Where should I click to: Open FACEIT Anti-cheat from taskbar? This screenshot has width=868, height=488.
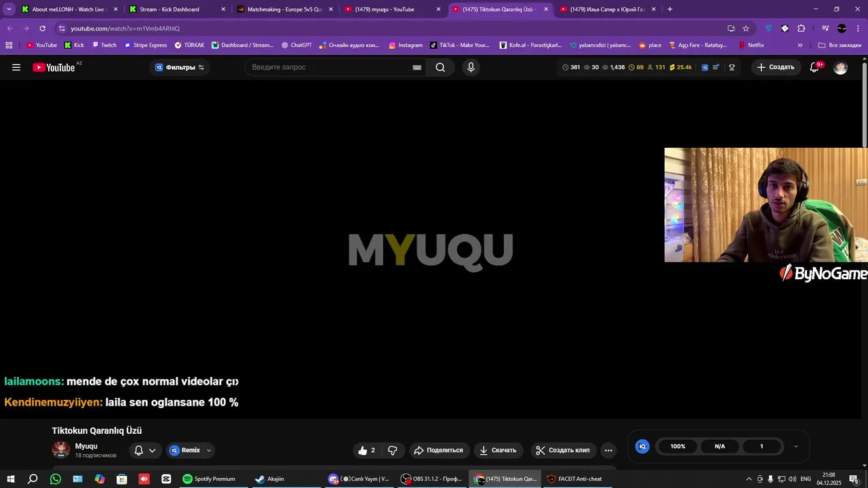pyautogui.click(x=574, y=479)
